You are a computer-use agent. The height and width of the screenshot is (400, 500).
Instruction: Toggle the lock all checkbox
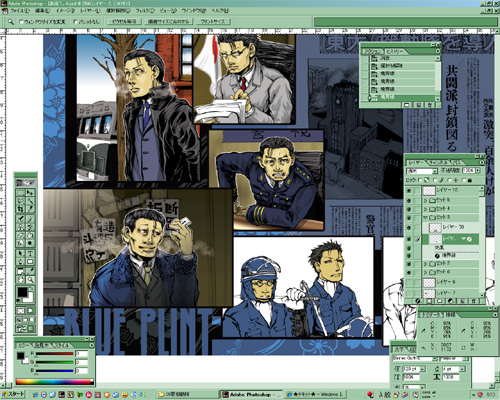463,180
